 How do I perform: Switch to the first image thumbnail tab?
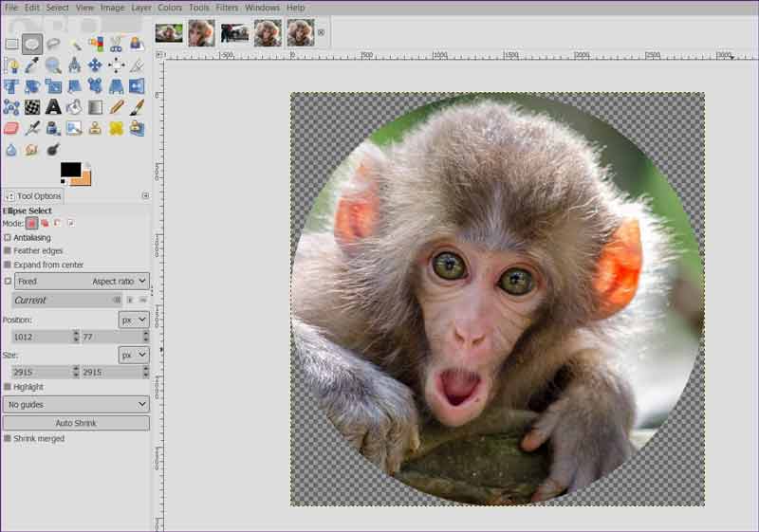point(169,33)
